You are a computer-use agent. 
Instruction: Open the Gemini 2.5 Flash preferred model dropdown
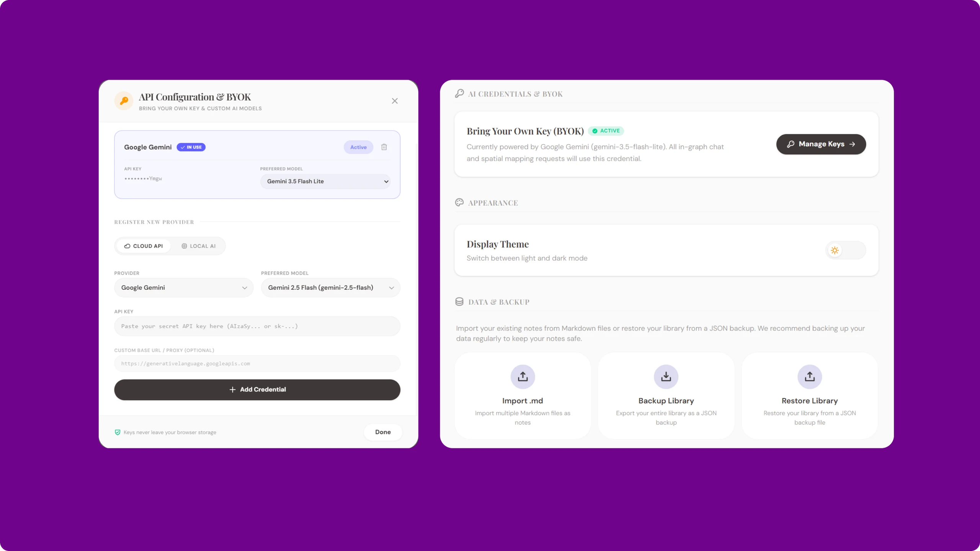click(331, 288)
